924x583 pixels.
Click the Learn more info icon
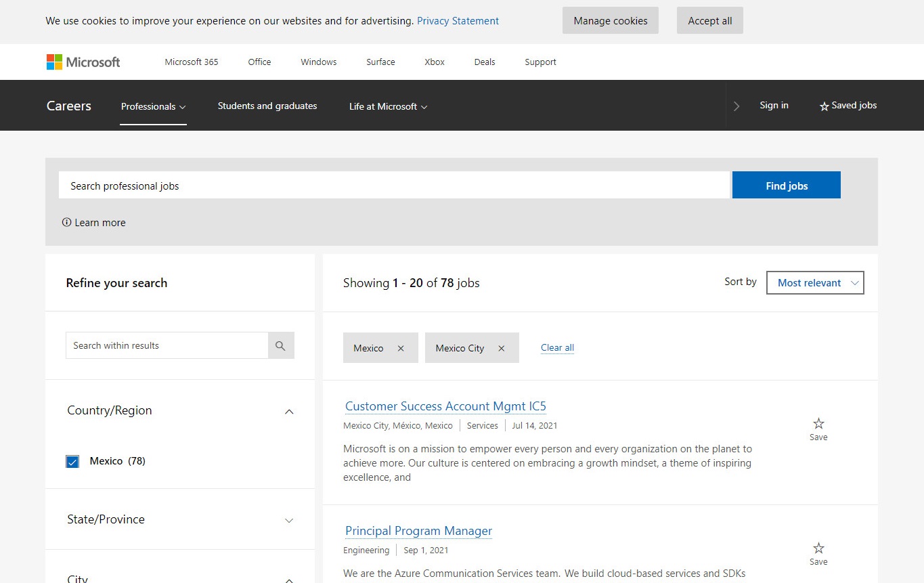[66, 222]
